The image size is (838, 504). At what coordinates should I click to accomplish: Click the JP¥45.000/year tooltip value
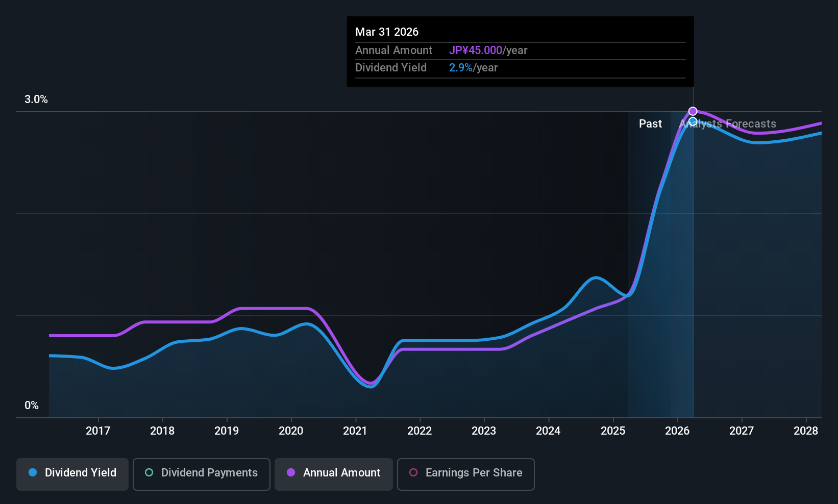(x=488, y=51)
